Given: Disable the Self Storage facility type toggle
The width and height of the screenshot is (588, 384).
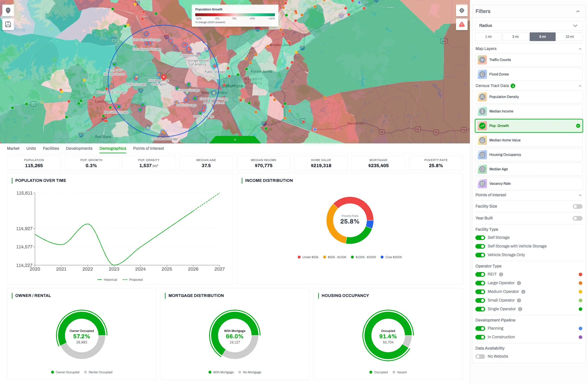Looking at the screenshot, I should pyautogui.click(x=480, y=238).
